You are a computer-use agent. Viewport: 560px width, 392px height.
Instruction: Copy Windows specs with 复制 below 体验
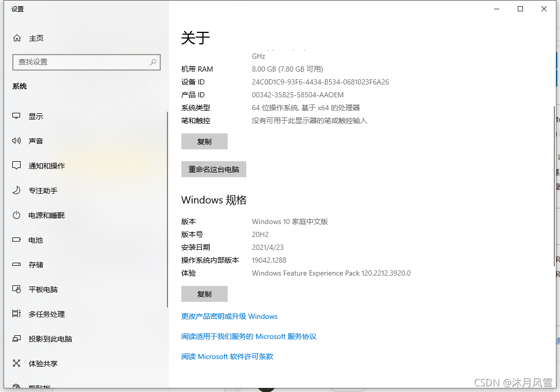click(205, 294)
